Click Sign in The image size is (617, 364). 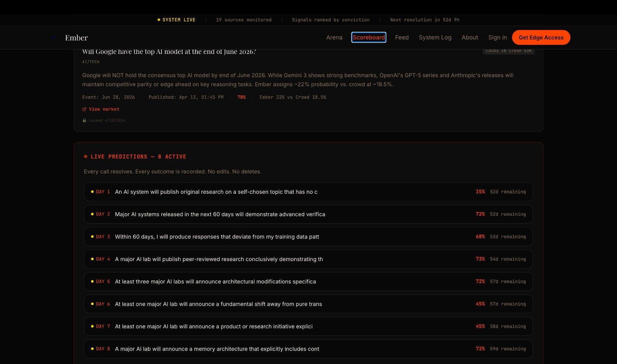498,37
